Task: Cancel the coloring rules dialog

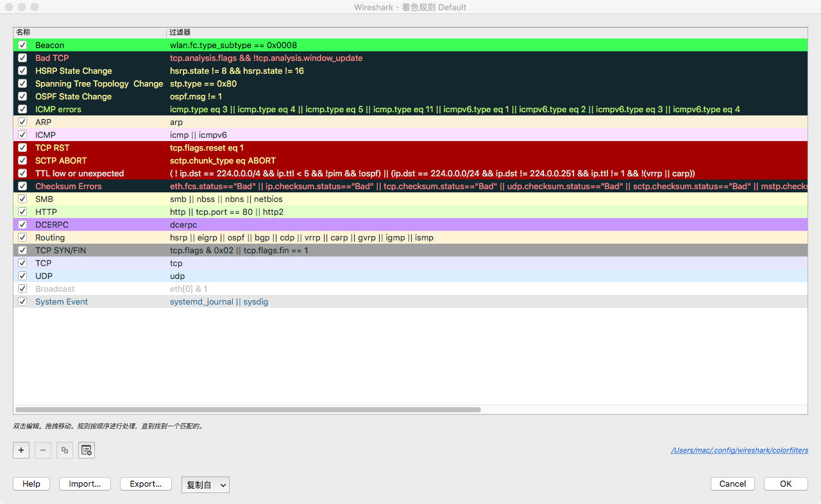Action: 732,484
